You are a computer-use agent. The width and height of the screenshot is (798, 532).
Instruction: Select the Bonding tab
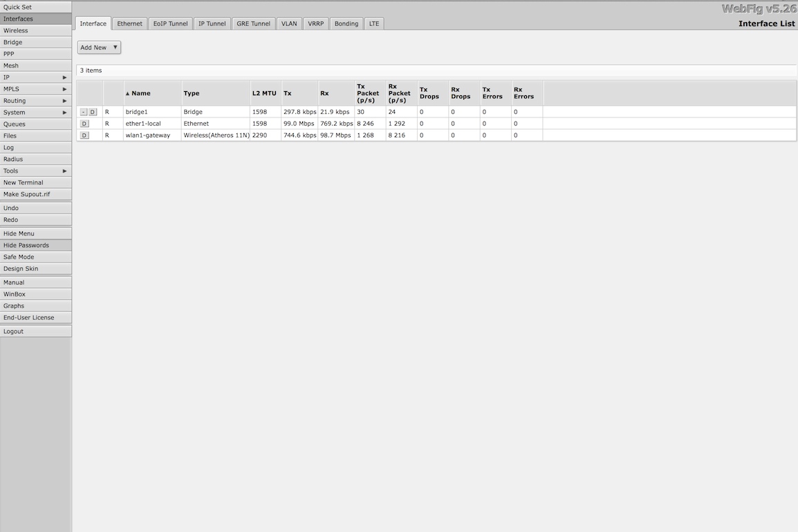click(346, 23)
